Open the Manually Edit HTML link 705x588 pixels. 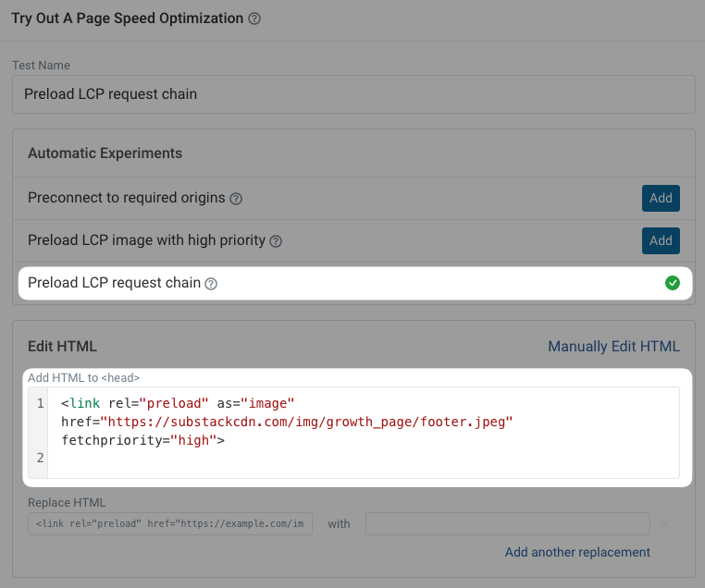click(x=613, y=347)
